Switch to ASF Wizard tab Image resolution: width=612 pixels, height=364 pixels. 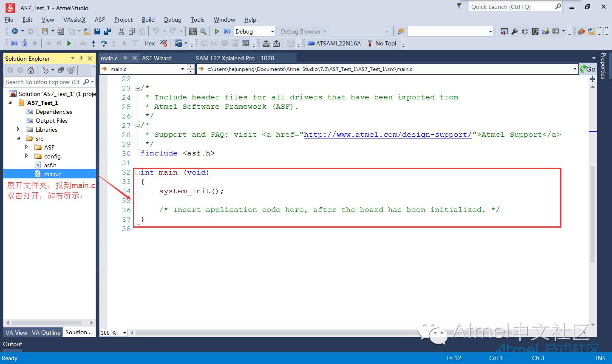coord(157,58)
